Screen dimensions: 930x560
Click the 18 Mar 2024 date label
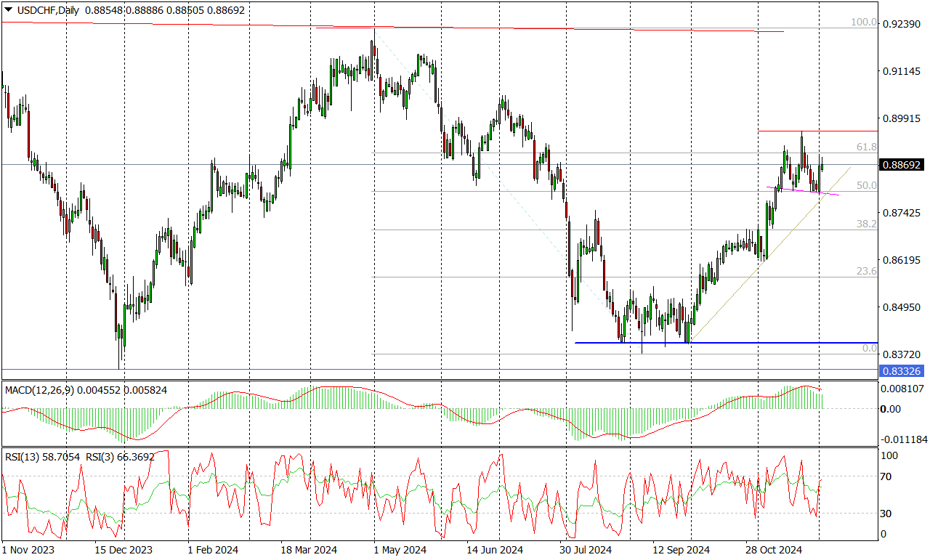point(309,550)
